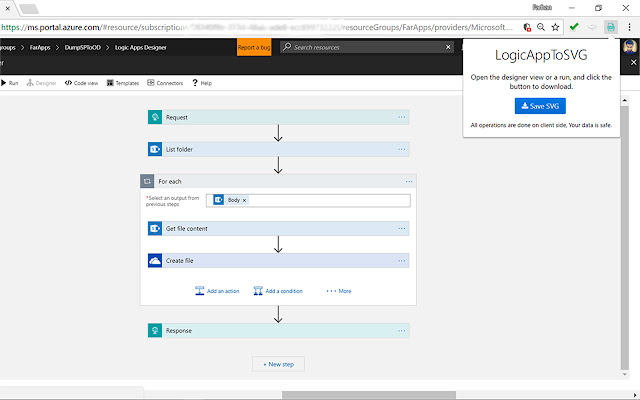Click the Create file OneDrive icon
Image resolution: width=640 pixels, height=400 pixels.
click(x=155, y=260)
